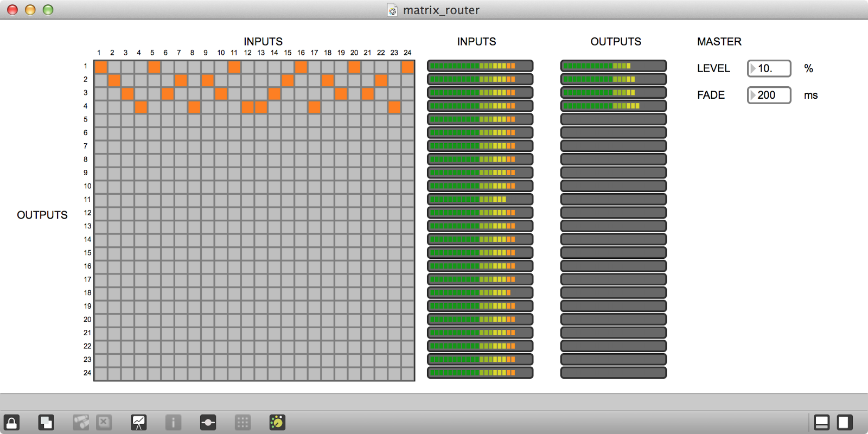The width and height of the screenshot is (868, 434).
Task: Toggle off matrix cell input 24, output 1
Action: coord(408,67)
